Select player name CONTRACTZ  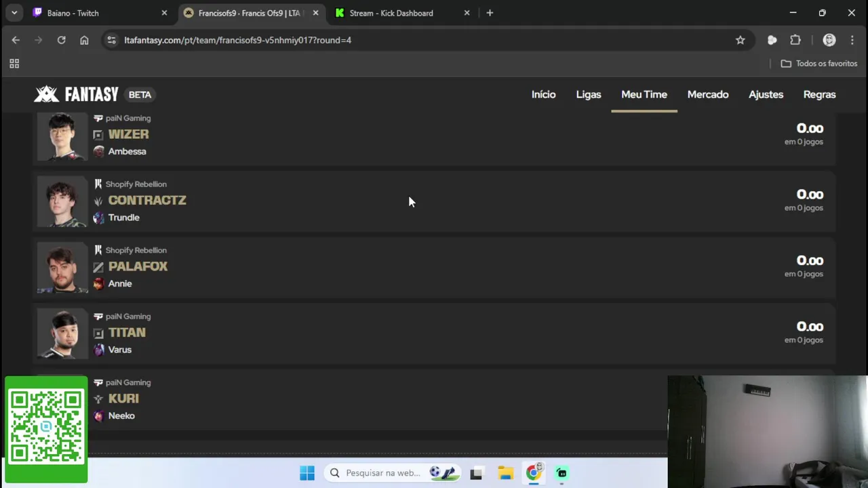click(147, 200)
